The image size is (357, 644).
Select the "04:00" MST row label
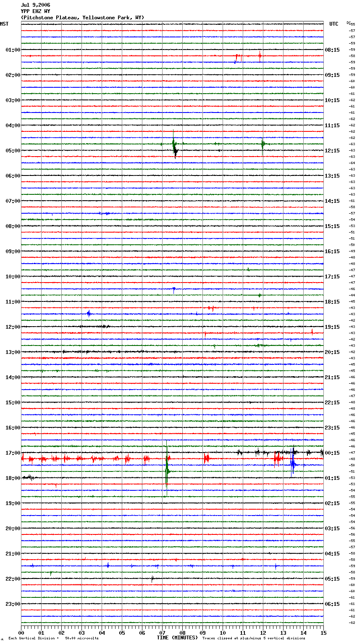(13, 126)
